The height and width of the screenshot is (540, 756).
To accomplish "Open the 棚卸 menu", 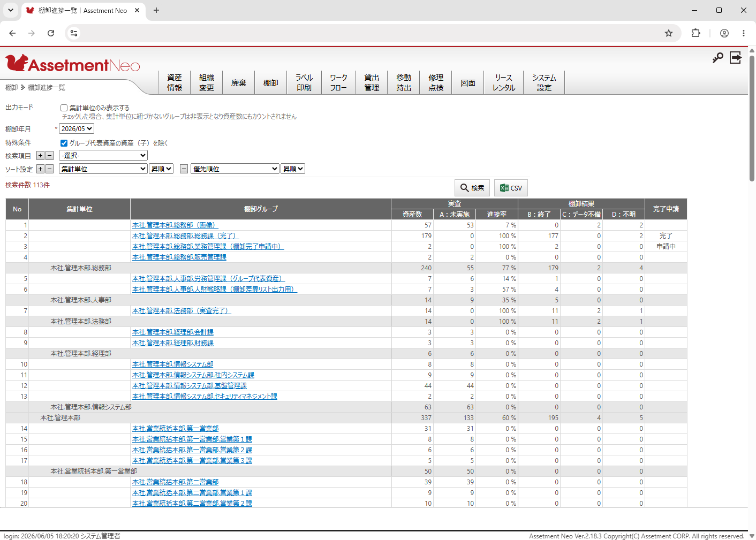I will click(x=271, y=83).
